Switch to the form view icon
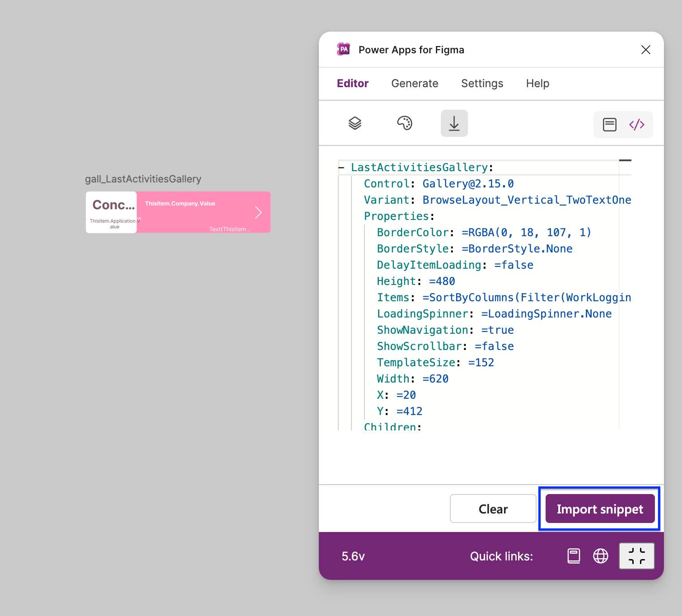Viewport: 682px width, 616px height. click(610, 125)
